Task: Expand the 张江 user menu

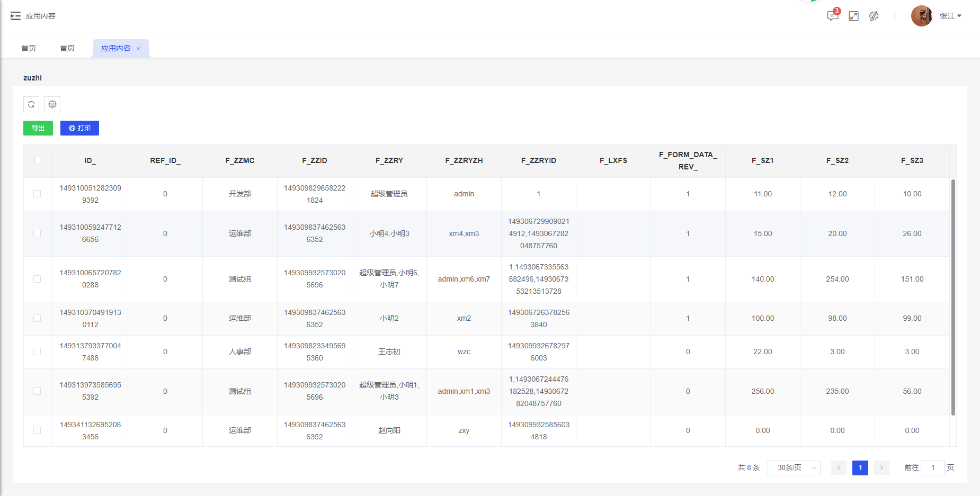Action: (950, 16)
